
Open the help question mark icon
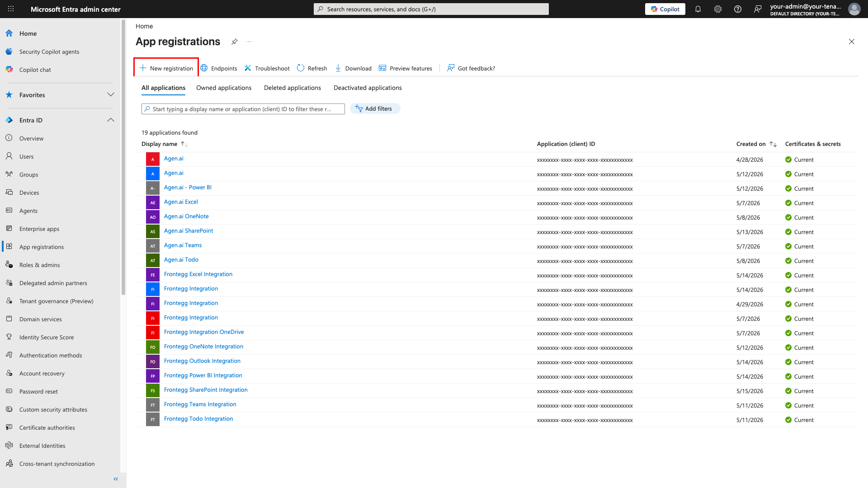[x=738, y=9]
